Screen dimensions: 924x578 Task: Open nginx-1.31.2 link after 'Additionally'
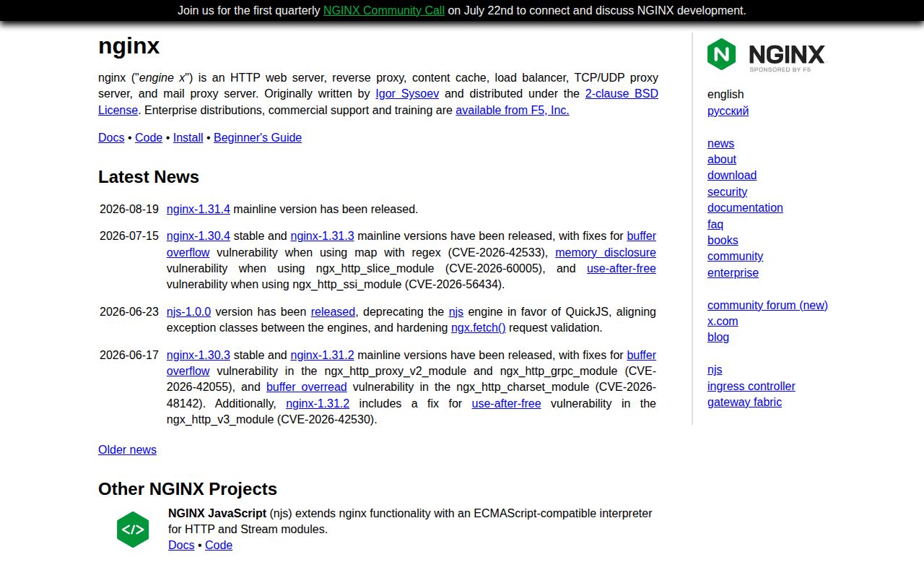point(318,404)
